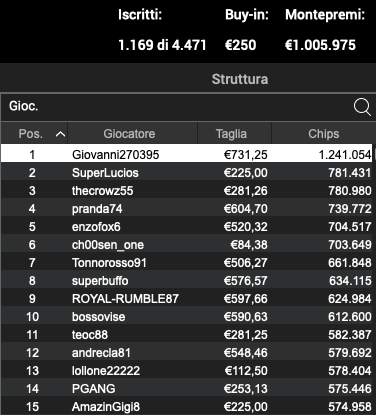Image resolution: width=376 pixels, height=415 pixels.
Task: Select player pranda74 row
Action: [187, 208]
